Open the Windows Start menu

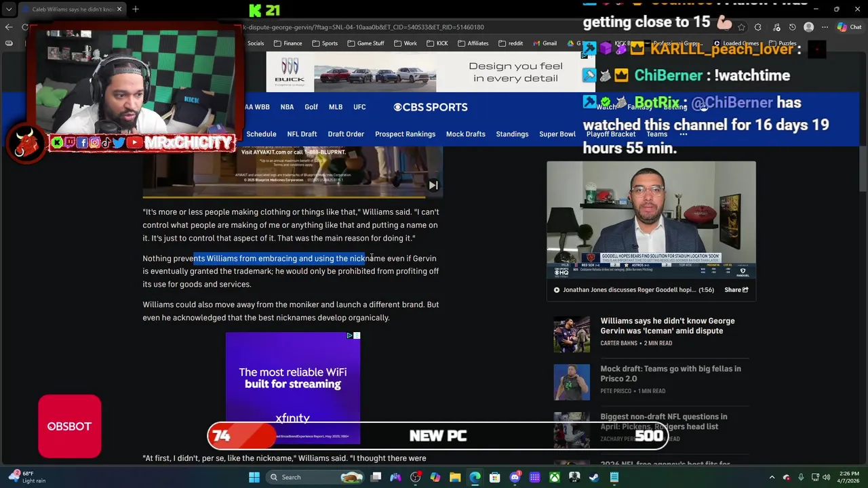[x=254, y=477]
